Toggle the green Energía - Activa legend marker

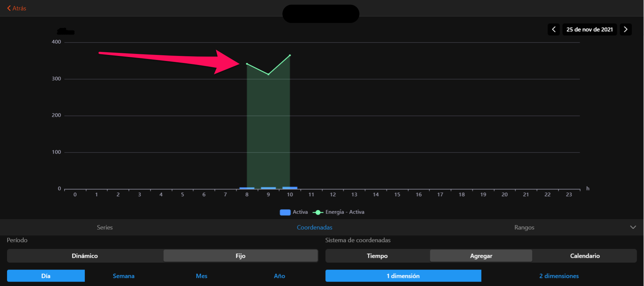pyautogui.click(x=318, y=212)
